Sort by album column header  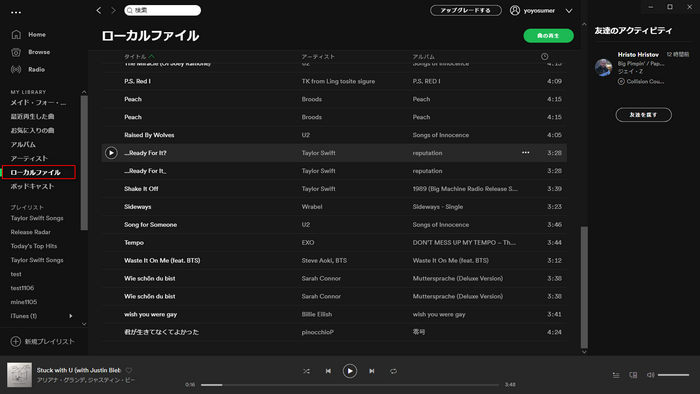423,56
